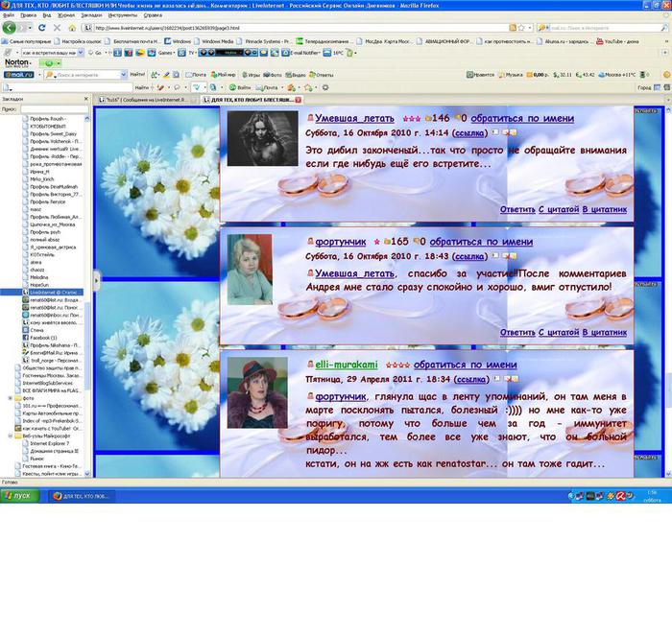
Task: Open ссылка of the 29 Апреля 2011 comment
Action: click(469, 379)
